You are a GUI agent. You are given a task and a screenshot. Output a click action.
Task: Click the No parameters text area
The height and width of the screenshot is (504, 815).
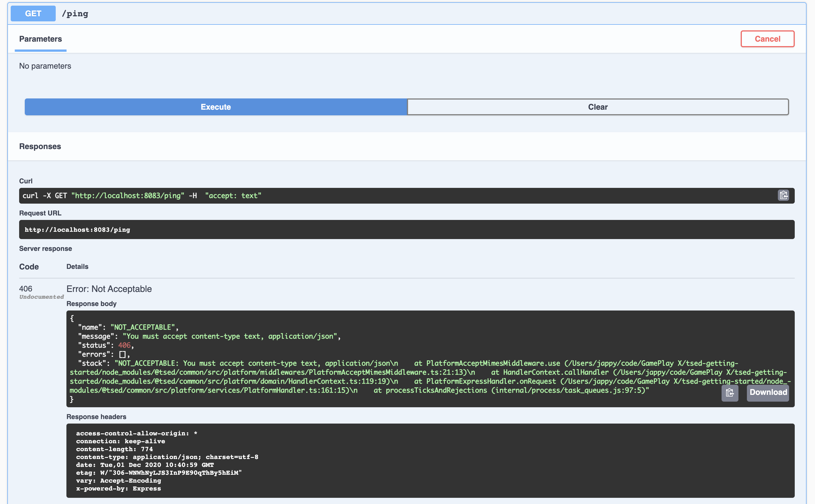(45, 66)
